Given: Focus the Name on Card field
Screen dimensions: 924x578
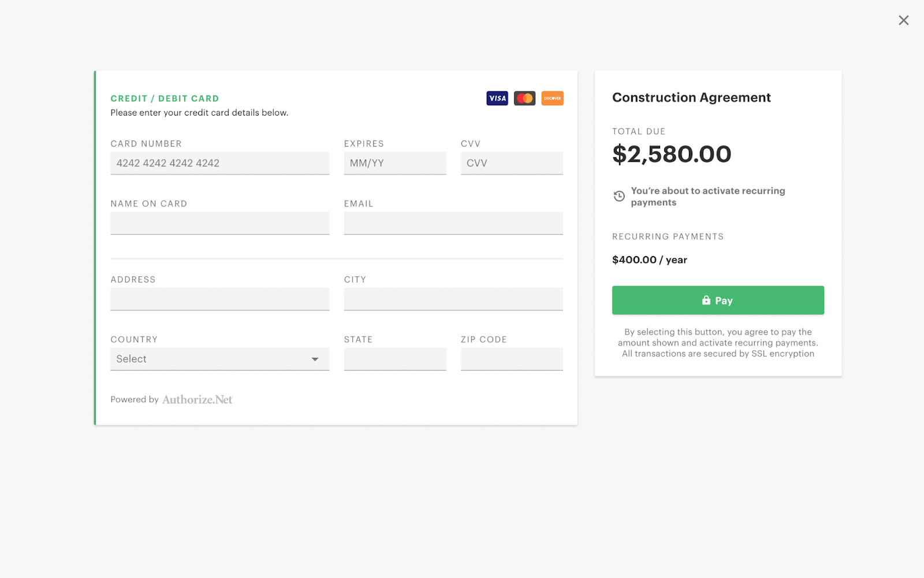Looking at the screenshot, I should click(220, 223).
